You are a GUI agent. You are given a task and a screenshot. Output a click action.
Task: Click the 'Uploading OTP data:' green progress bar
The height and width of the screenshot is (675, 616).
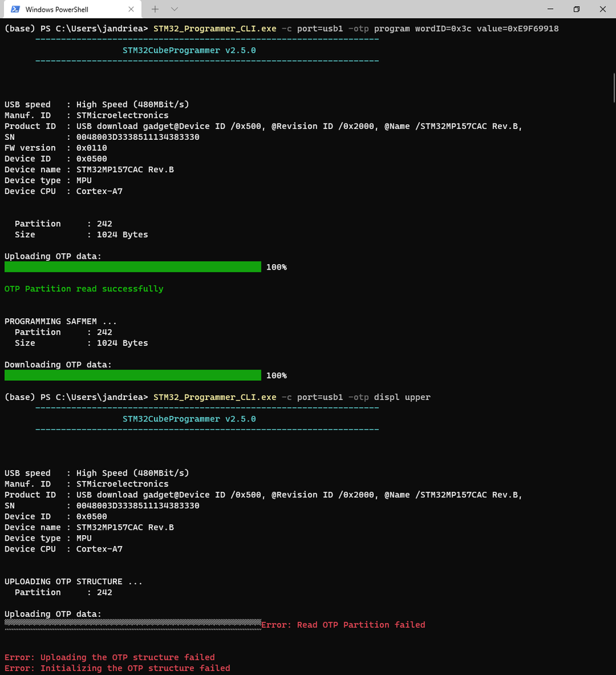click(132, 267)
